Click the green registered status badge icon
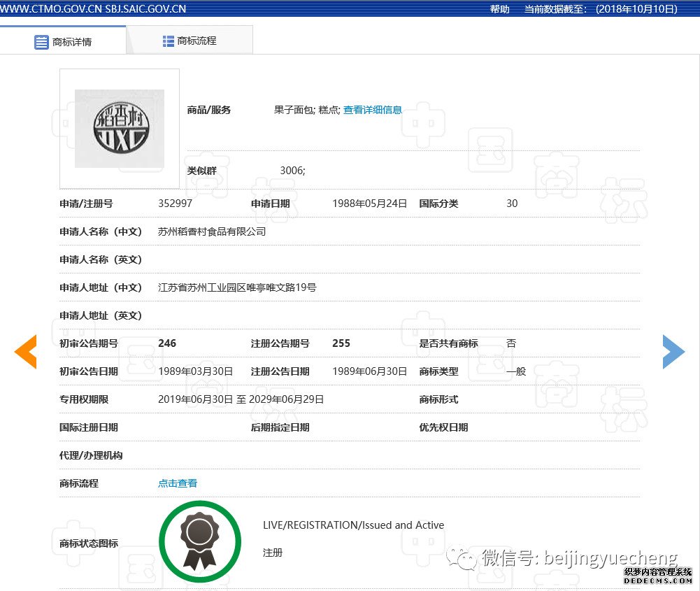 pos(200,541)
